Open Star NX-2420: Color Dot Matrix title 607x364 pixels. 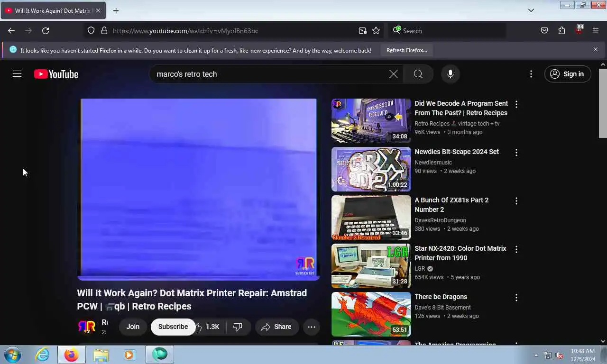(x=460, y=253)
